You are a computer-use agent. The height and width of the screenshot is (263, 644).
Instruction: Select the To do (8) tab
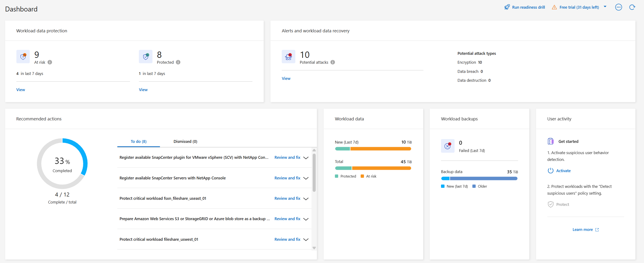[138, 141]
